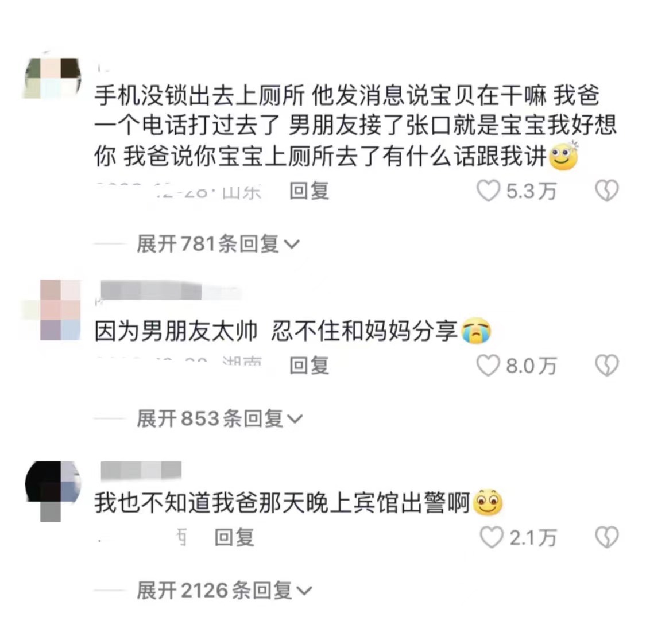Open the blurred username of third commenter
The height and width of the screenshot is (644, 646).
click(x=141, y=470)
